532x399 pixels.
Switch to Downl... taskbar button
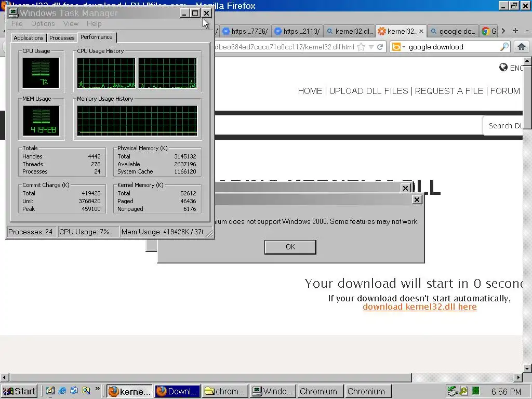pyautogui.click(x=178, y=391)
